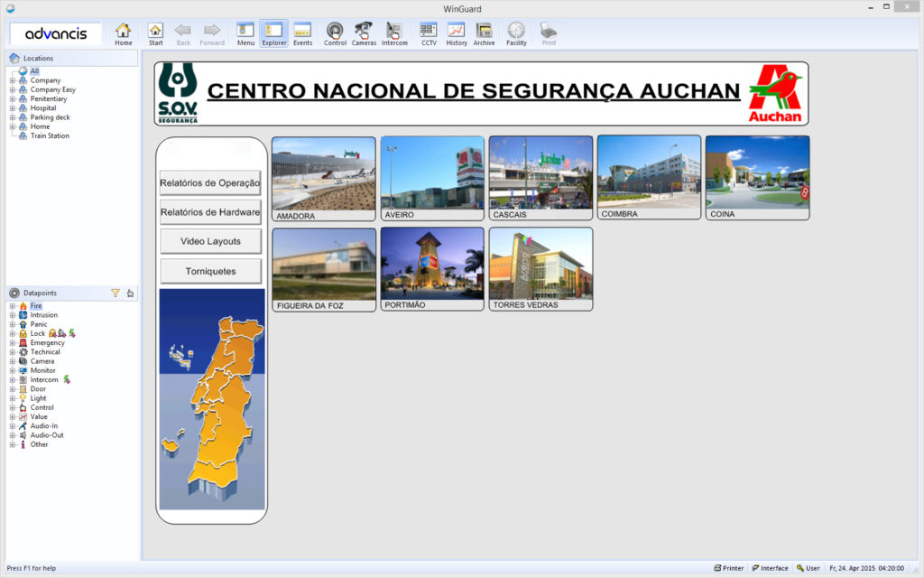The height and width of the screenshot is (578, 924).
Task: Click the Print toolbar icon
Action: 549,33
